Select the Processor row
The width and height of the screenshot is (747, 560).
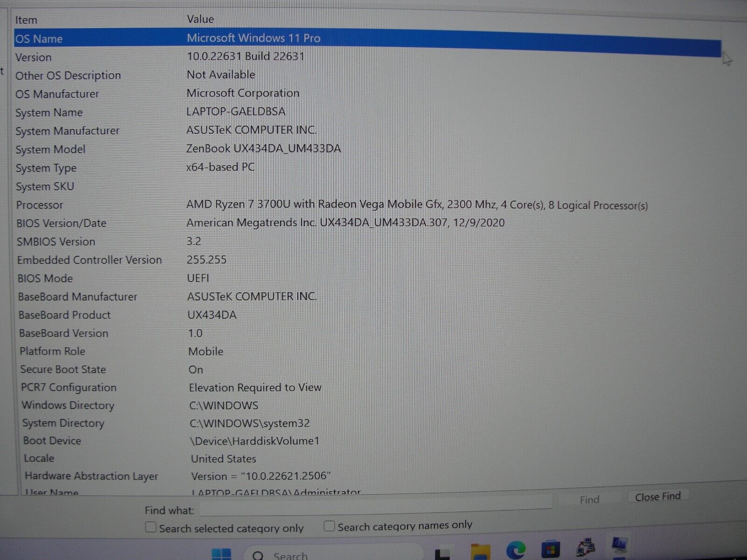(x=367, y=204)
